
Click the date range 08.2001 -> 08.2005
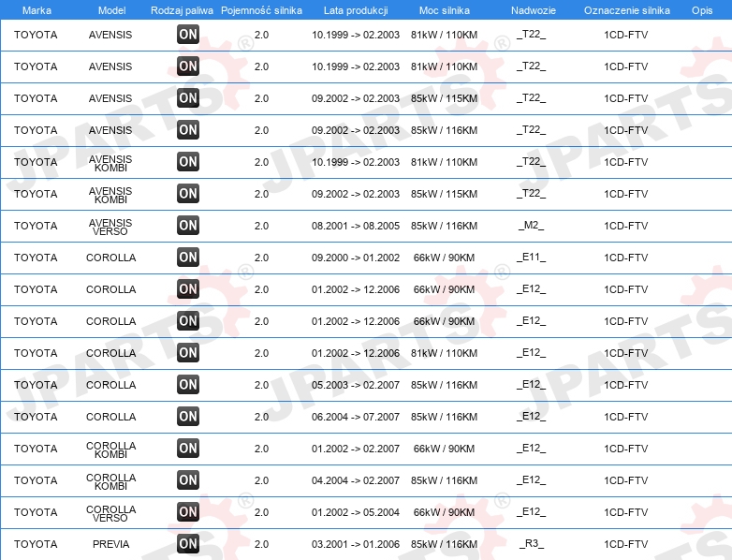[x=356, y=226]
